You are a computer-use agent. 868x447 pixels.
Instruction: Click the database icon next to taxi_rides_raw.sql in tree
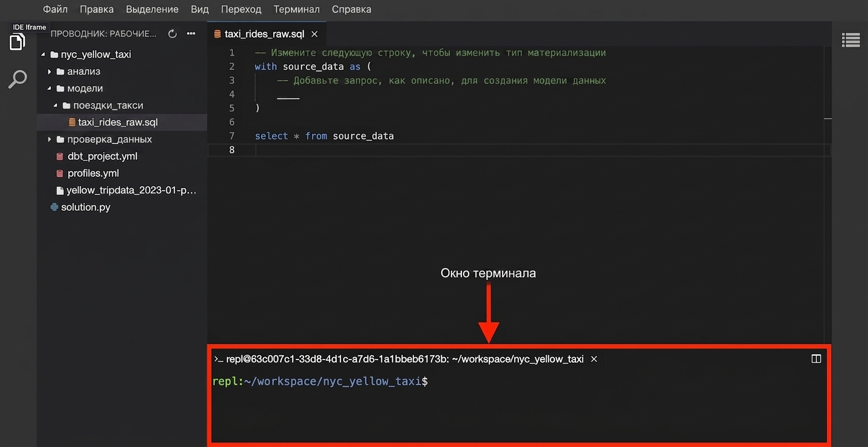72,122
